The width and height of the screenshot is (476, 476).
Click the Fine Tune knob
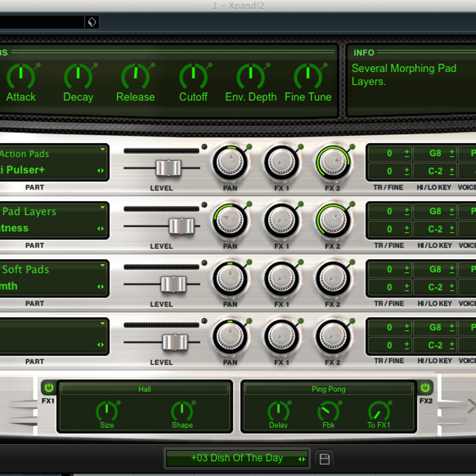click(308, 76)
